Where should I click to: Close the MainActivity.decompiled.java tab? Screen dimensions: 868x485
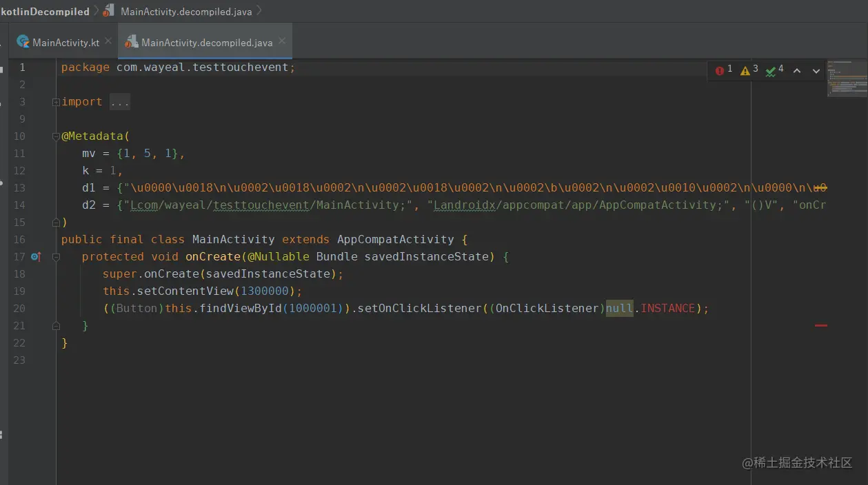coord(282,41)
